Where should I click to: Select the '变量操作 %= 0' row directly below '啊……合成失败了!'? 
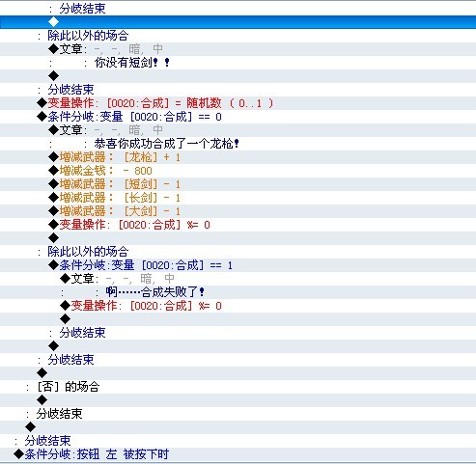point(238,306)
